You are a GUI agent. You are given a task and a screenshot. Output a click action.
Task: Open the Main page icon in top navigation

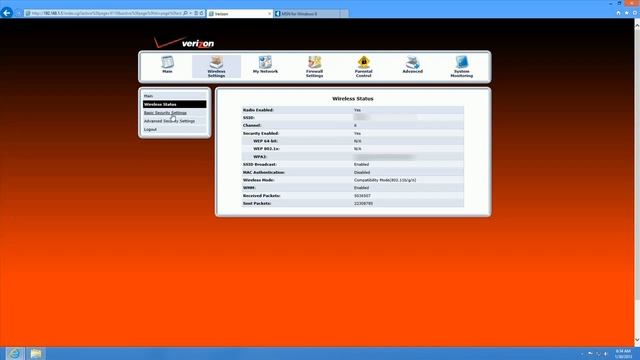(167, 64)
